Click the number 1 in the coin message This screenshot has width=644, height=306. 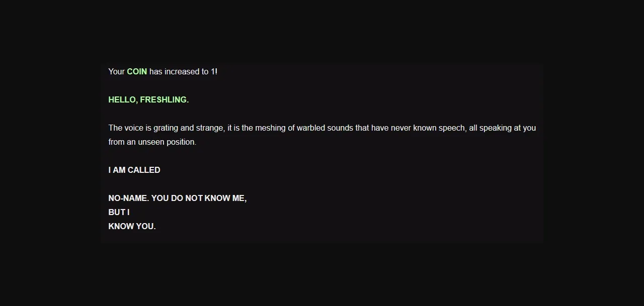point(213,71)
